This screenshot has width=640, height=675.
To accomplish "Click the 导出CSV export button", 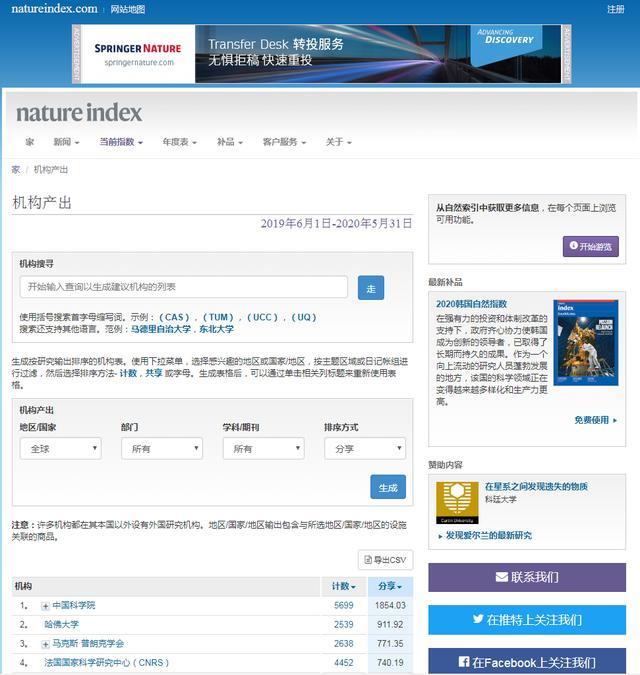I will 385,560.
